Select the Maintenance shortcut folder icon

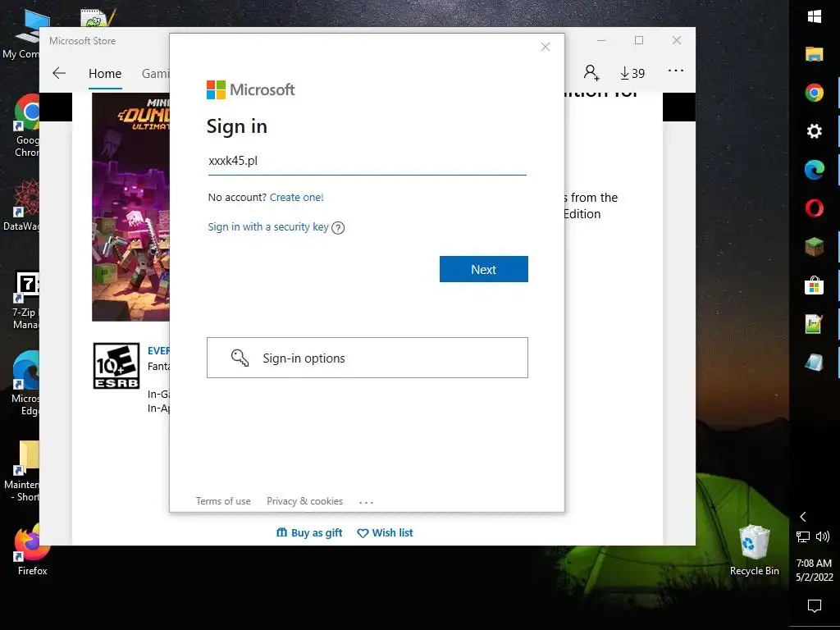click(21, 472)
